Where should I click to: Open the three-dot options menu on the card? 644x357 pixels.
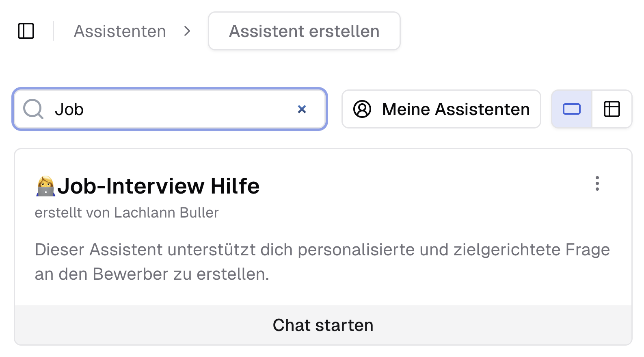point(597,184)
